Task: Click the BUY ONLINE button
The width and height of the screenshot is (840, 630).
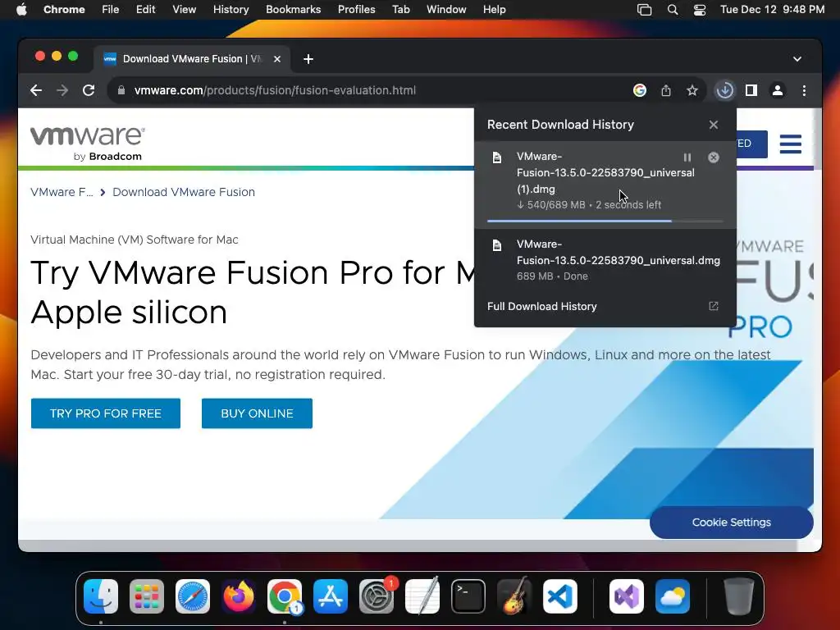Action: [257, 413]
